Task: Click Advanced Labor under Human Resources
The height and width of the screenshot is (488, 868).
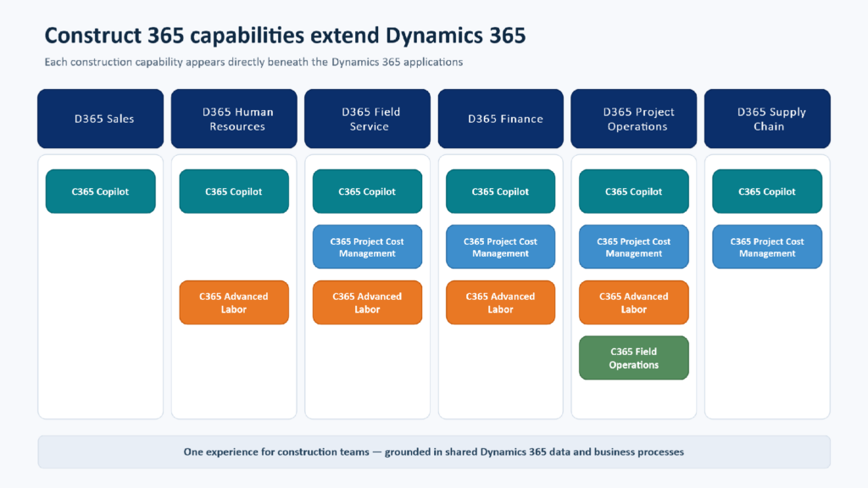Action: point(234,302)
